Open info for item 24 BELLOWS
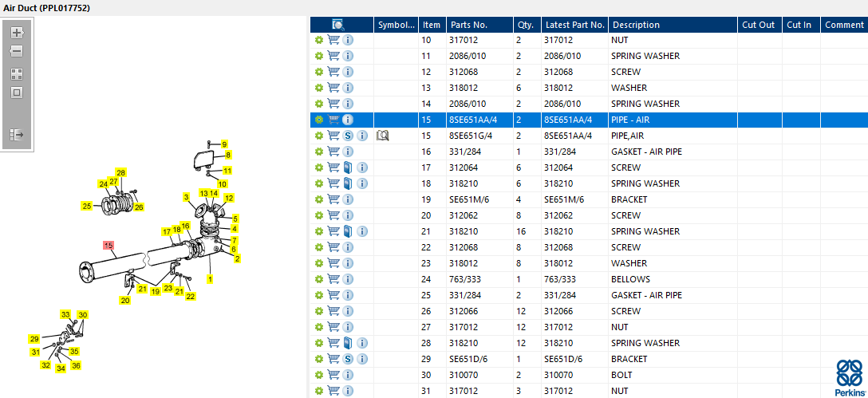The width and height of the screenshot is (868, 398). tap(348, 279)
